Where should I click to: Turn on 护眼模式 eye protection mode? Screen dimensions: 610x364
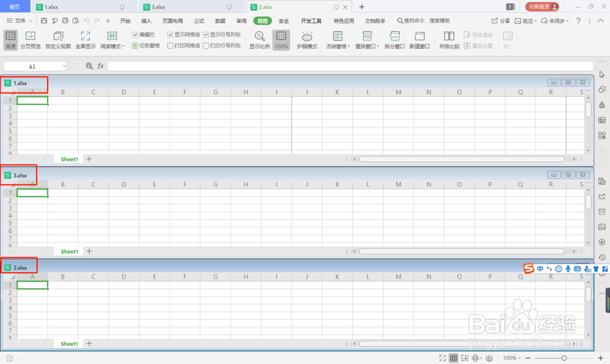click(x=307, y=40)
